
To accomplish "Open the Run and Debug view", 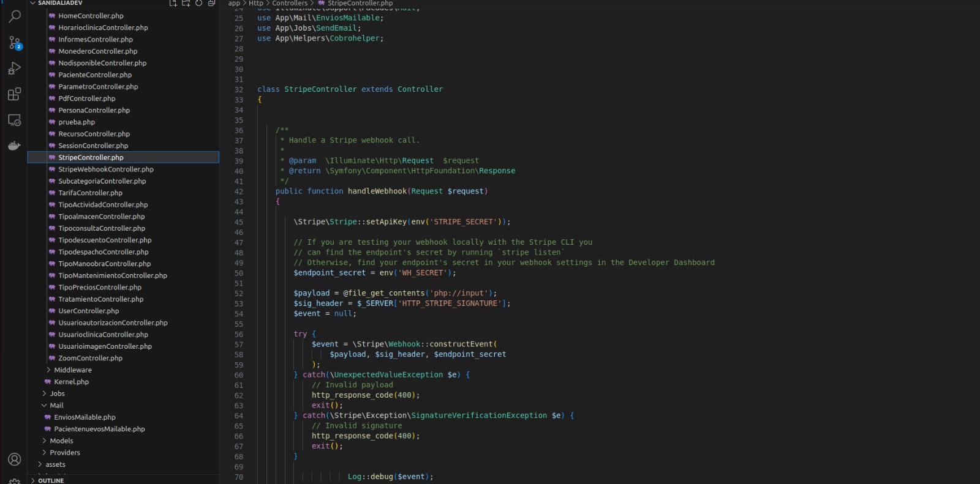I will click(14, 69).
